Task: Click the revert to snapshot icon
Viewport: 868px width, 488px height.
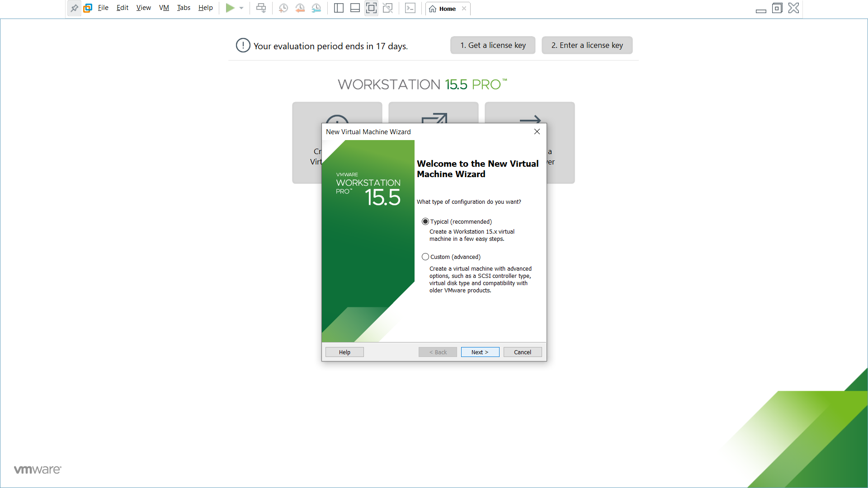Action: [300, 8]
